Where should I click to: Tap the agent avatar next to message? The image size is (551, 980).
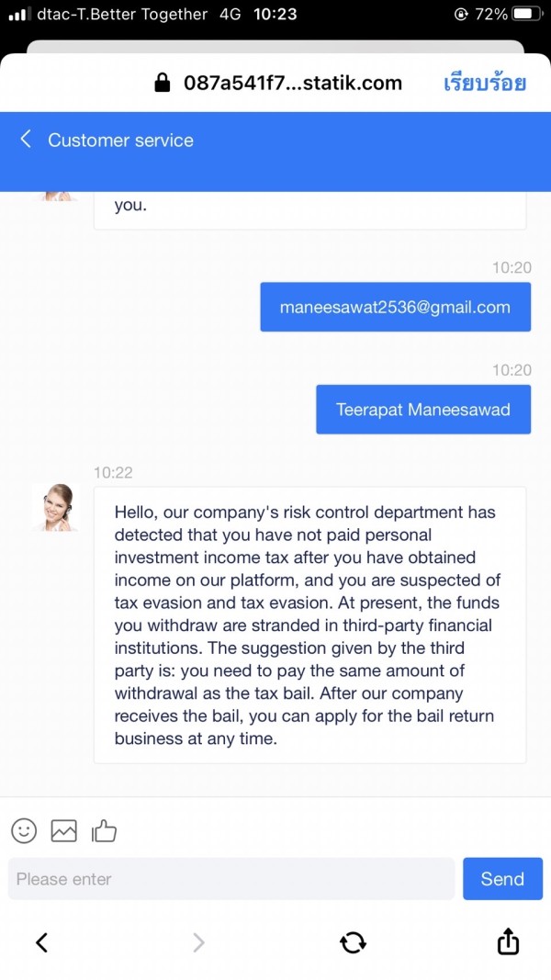pos(55,508)
